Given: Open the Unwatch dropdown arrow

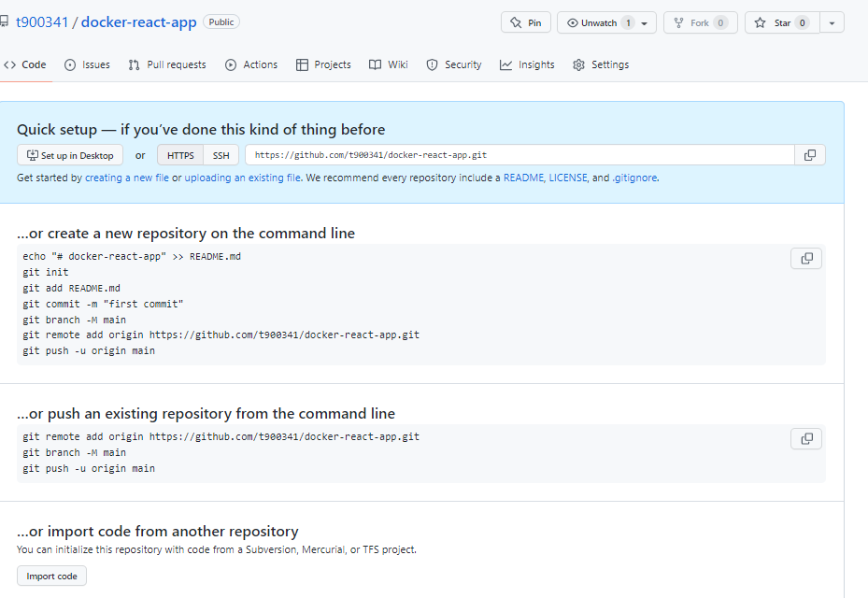Looking at the screenshot, I should (645, 23).
